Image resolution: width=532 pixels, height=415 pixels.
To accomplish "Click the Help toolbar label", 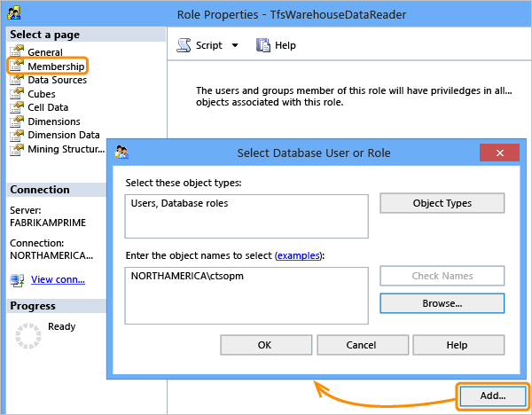I will click(x=285, y=45).
